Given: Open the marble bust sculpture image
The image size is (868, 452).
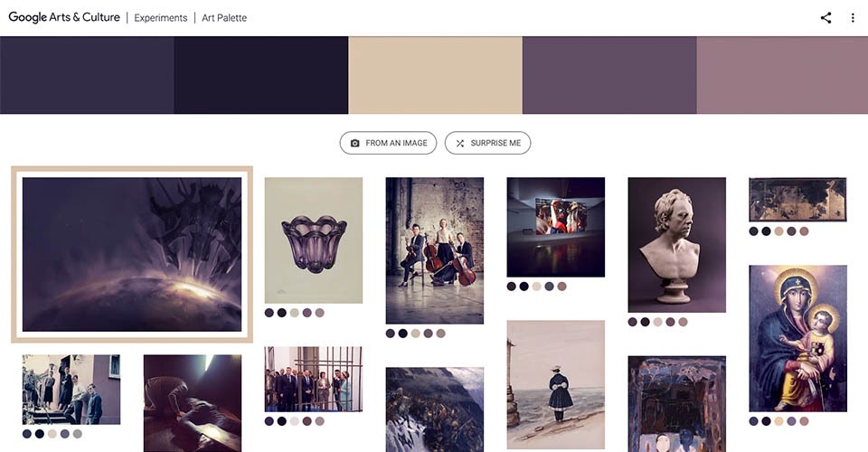Looking at the screenshot, I should click(676, 245).
